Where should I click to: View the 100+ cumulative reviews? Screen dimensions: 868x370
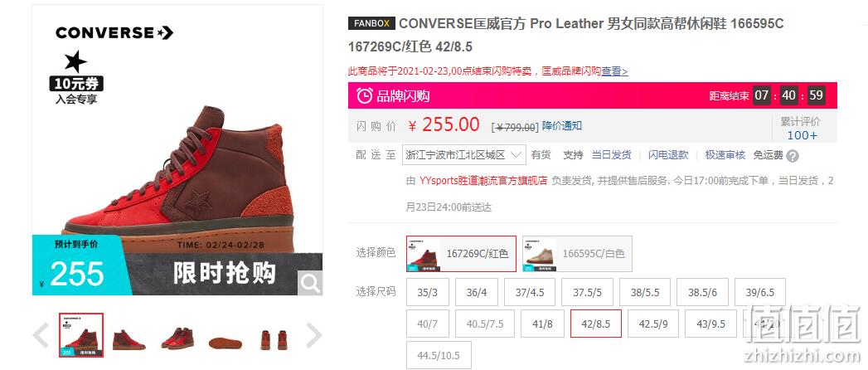click(x=803, y=136)
